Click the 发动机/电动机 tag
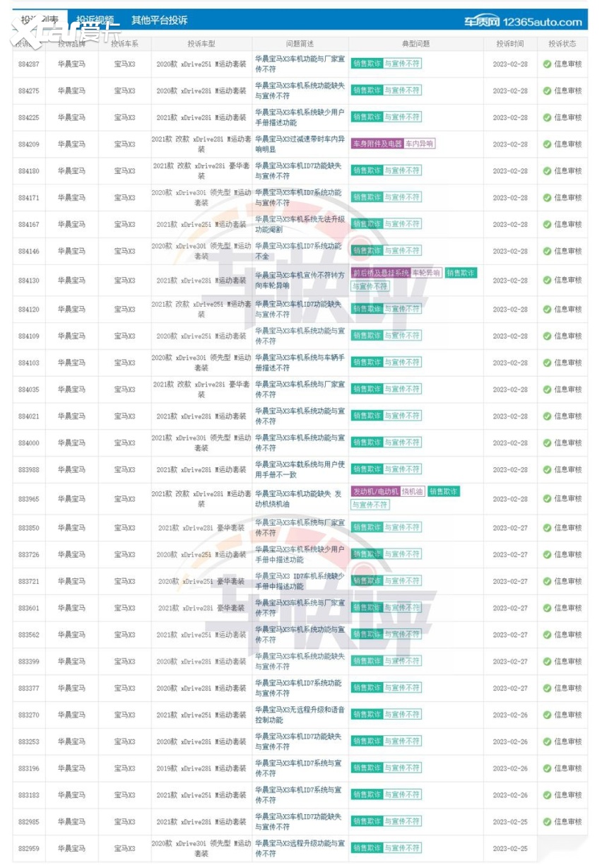 pyautogui.click(x=376, y=491)
